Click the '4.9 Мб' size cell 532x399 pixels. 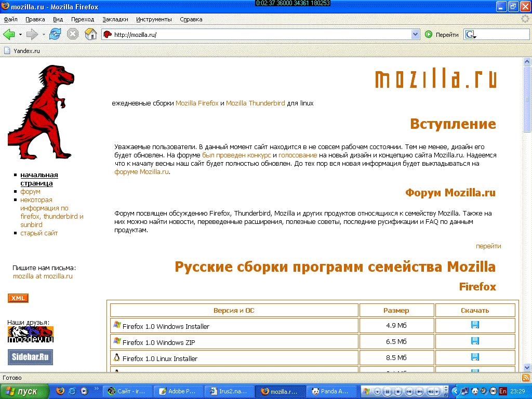(396, 325)
